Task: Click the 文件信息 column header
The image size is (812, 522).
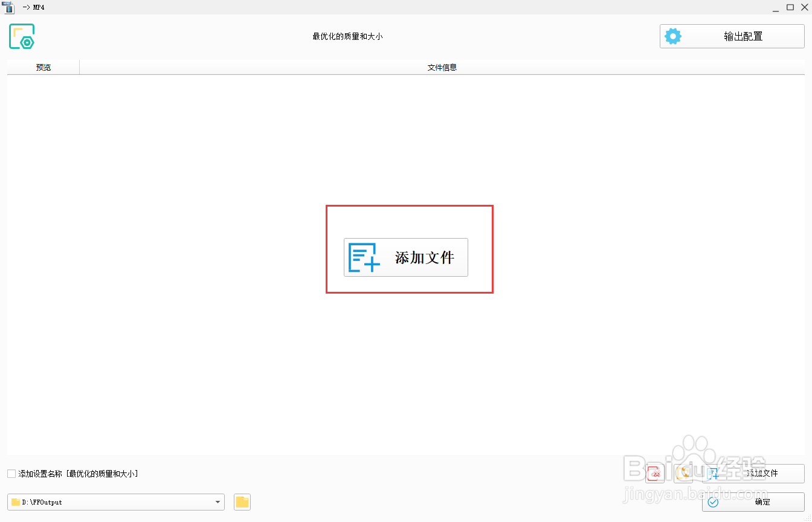Action: [442, 67]
